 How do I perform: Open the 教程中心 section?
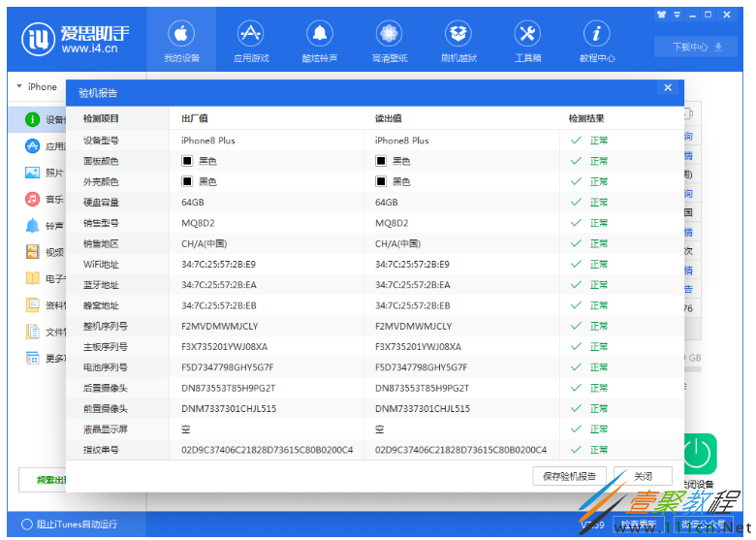tap(597, 42)
